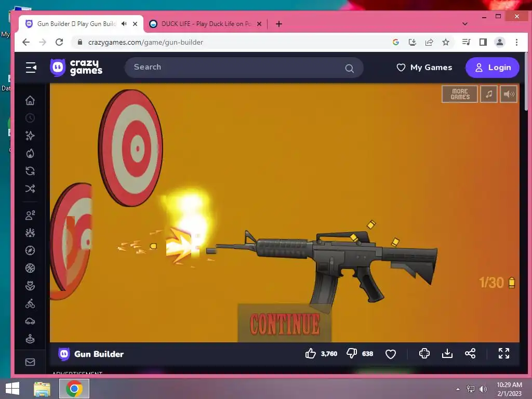This screenshot has height=399, width=532.
Task: Open media controls in Chrome toolbar
Action: (x=466, y=42)
